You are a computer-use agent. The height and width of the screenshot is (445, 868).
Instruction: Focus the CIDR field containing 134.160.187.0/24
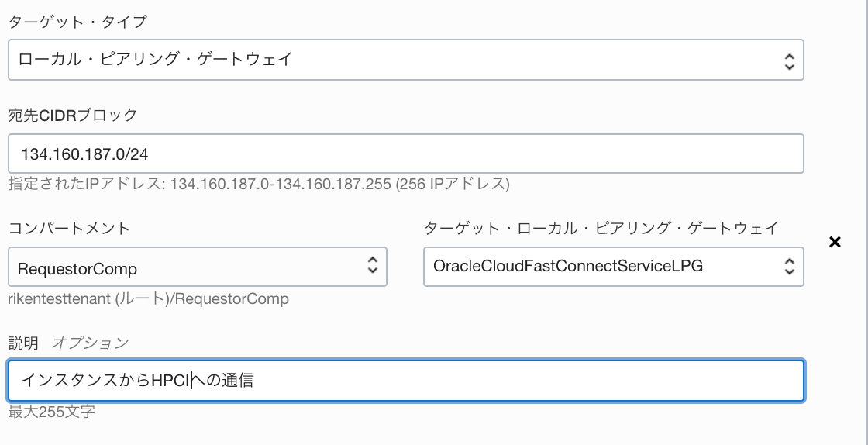[406, 154]
